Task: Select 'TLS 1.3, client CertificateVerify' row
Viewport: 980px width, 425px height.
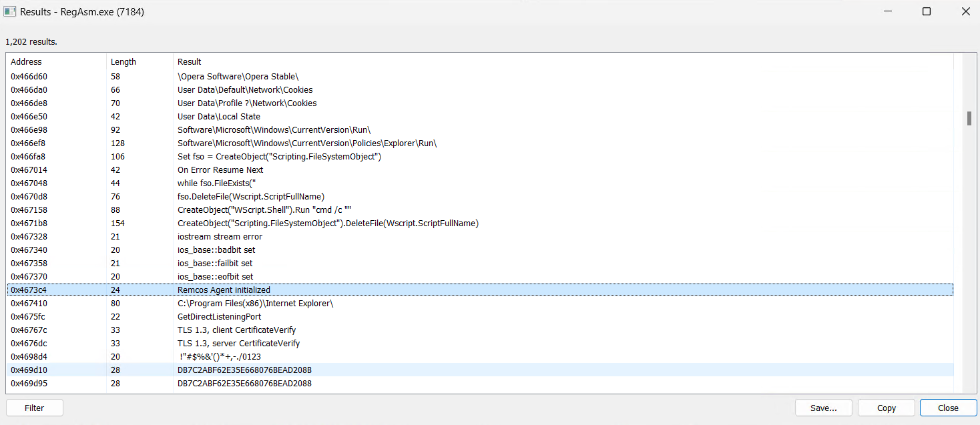Action: 236,330
